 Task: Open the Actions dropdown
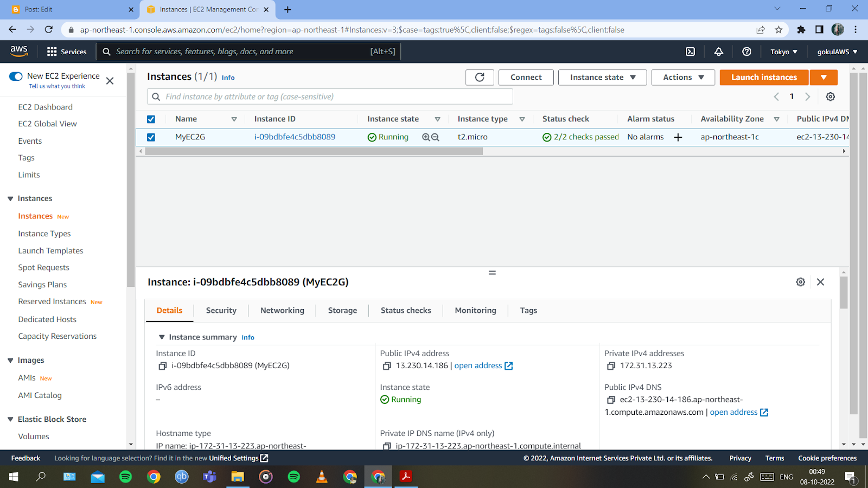click(x=683, y=78)
